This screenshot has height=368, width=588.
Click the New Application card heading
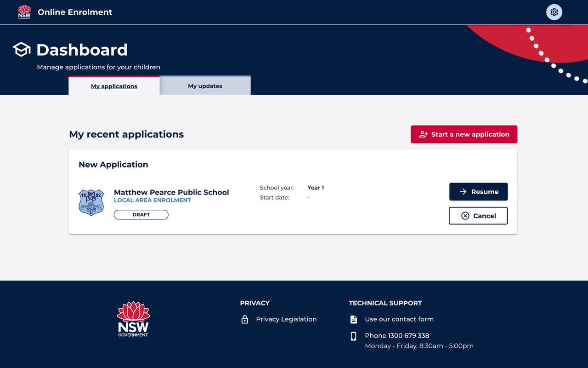coord(113,165)
